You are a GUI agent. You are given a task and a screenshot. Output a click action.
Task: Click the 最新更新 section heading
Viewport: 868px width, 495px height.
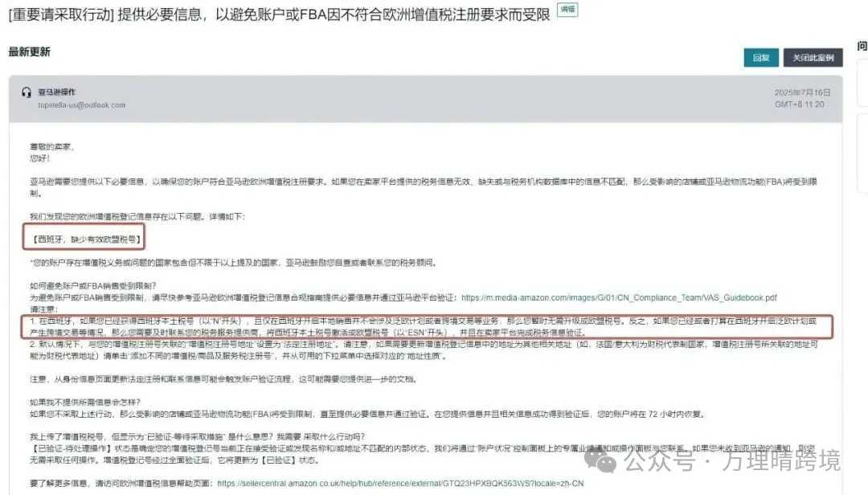(30, 52)
